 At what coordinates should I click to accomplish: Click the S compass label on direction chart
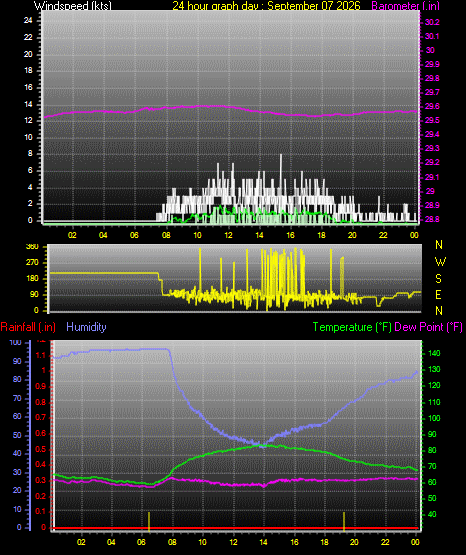pos(438,279)
